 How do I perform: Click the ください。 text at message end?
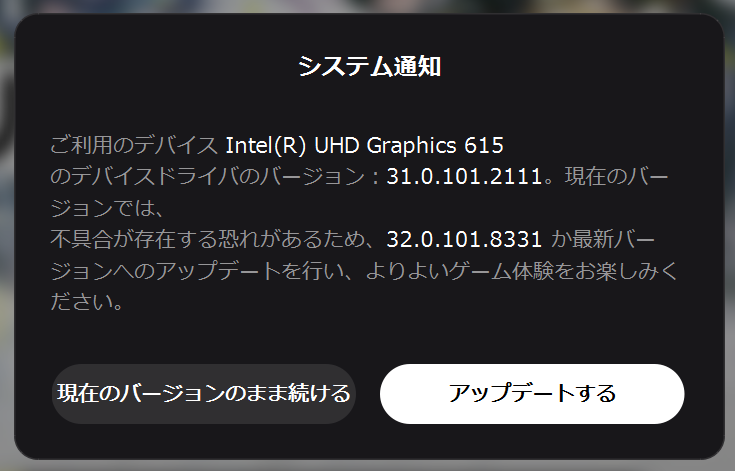[x=86, y=302]
